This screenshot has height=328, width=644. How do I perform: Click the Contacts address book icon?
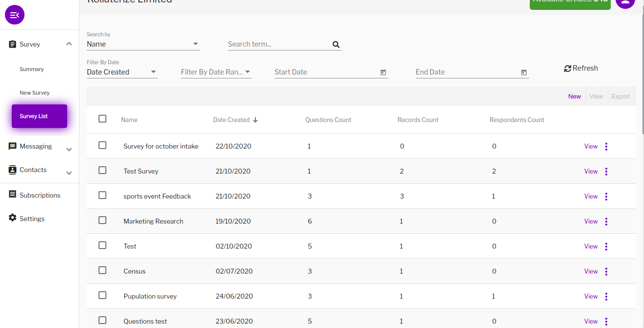tap(13, 170)
